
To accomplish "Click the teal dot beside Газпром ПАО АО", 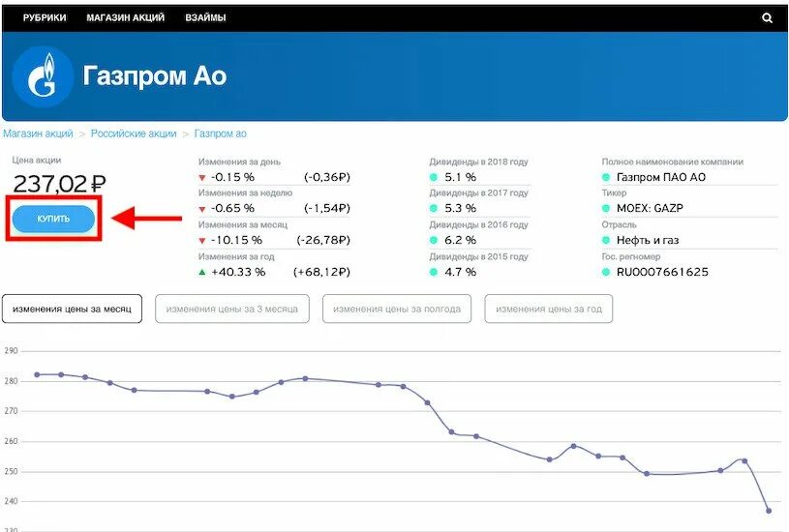I will pyautogui.click(x=606, y=177).
